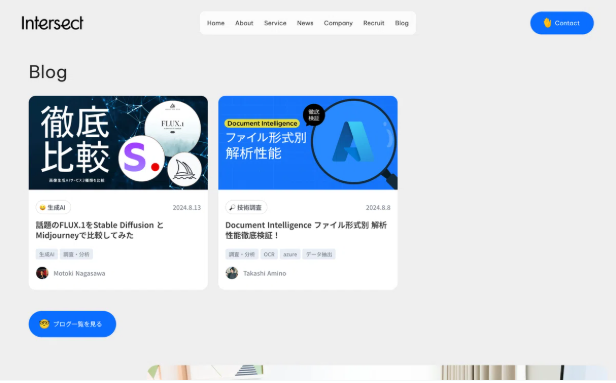Image resolution: width=616 pixels, height=383 pixels.
Task: Click 調査・分析 tag on FLUX.1 card
Action: pos(76,255)
